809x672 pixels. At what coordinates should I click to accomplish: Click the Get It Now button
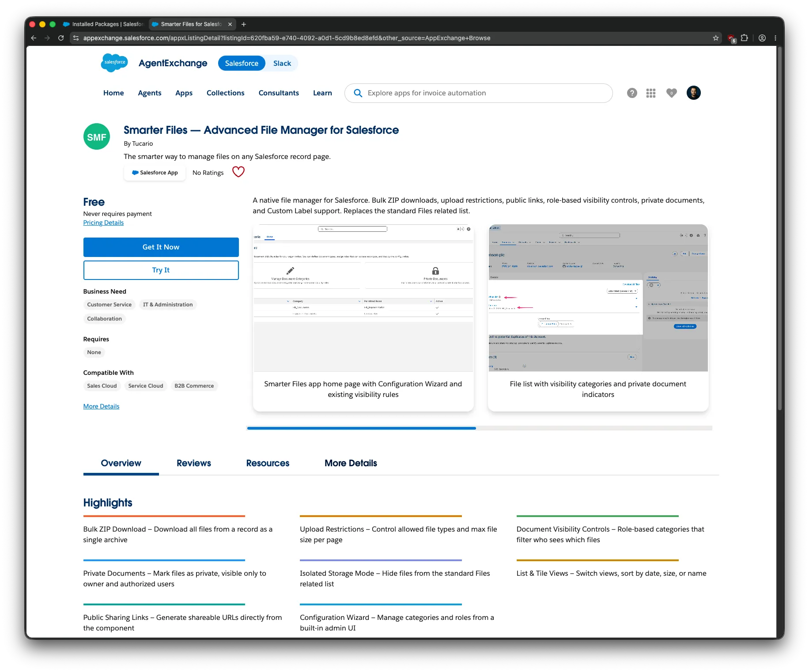point(161,247)
